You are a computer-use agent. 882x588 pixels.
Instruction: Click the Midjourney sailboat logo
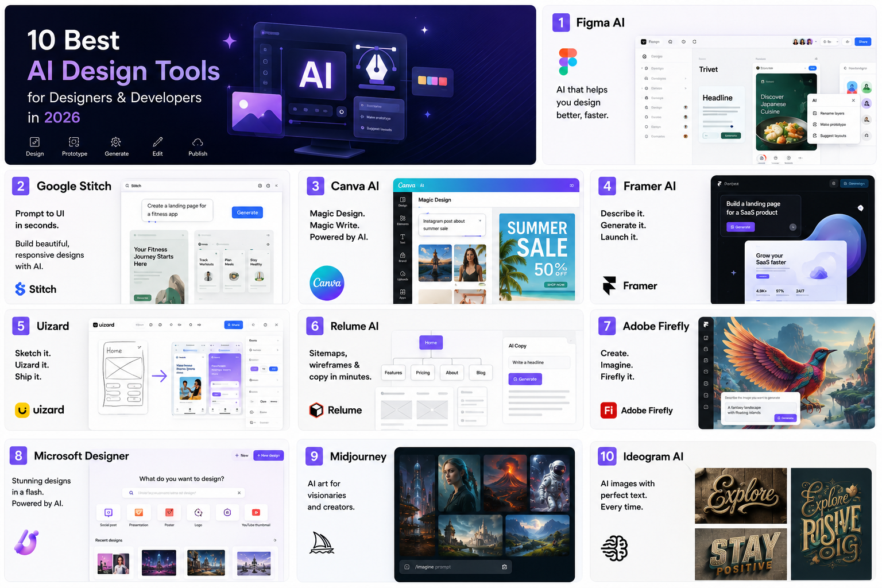click(x=322, y=543)
